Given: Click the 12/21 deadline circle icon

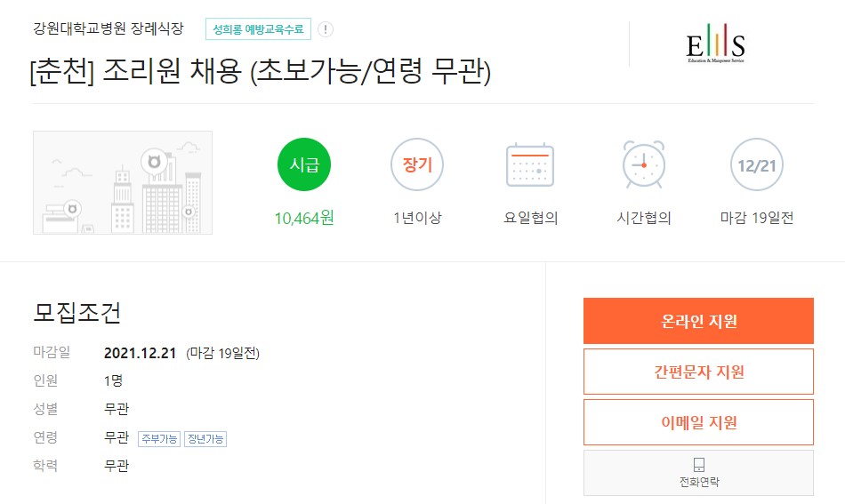Looking at the screenshot, I should 757,164.
